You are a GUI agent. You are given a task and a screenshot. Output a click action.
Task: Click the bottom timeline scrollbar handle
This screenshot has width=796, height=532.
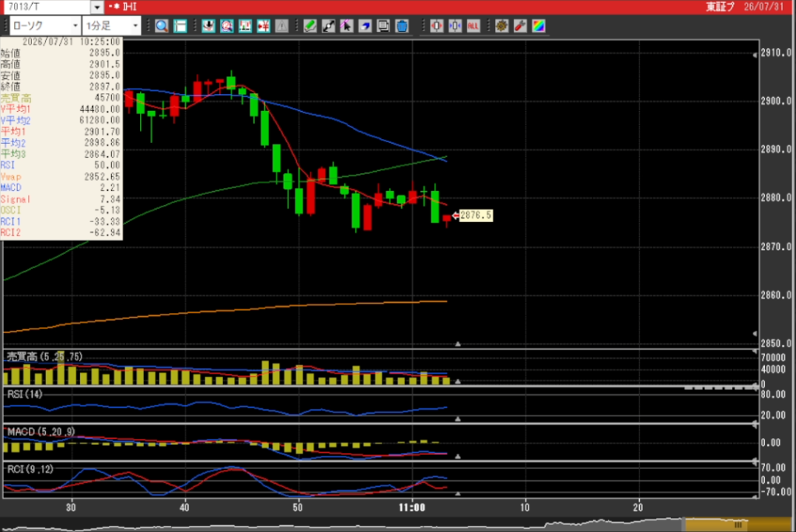coord(738,525)
